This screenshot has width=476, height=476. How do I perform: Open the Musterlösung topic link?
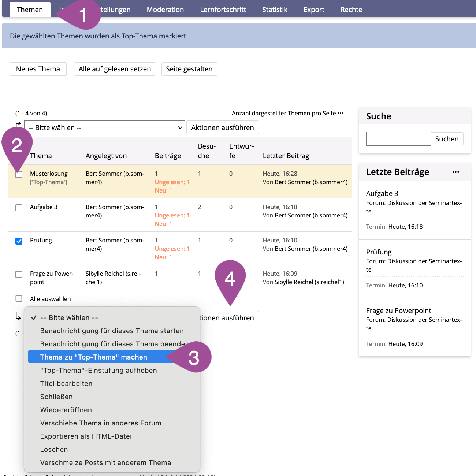(49, 174)
